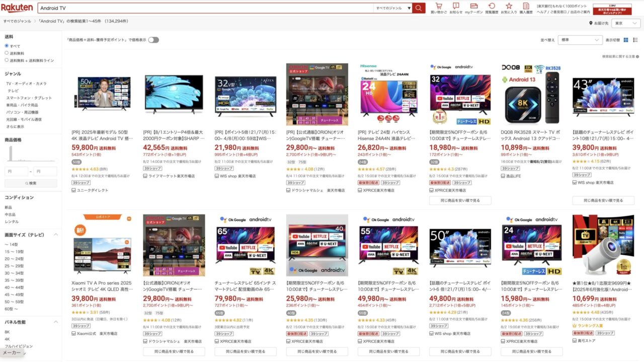Select the TV・オーディオ・カメラ genre

26,83
